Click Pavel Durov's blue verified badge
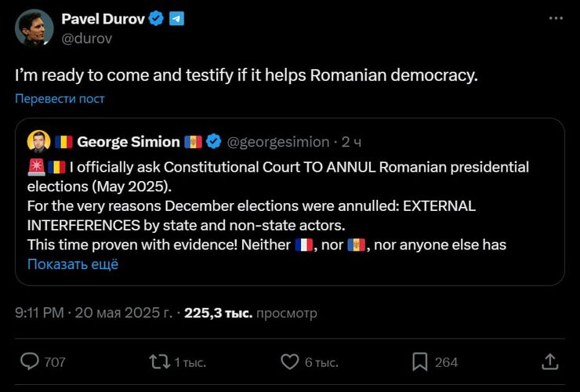This screenshot has height=392, width=580. [x=156, y=19]
